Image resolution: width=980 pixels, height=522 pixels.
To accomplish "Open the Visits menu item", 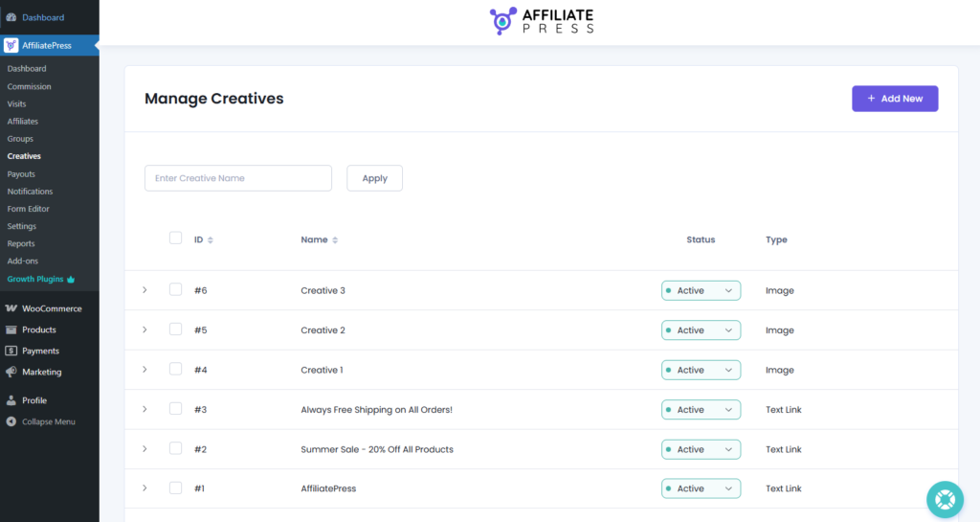I will [17, 103].
